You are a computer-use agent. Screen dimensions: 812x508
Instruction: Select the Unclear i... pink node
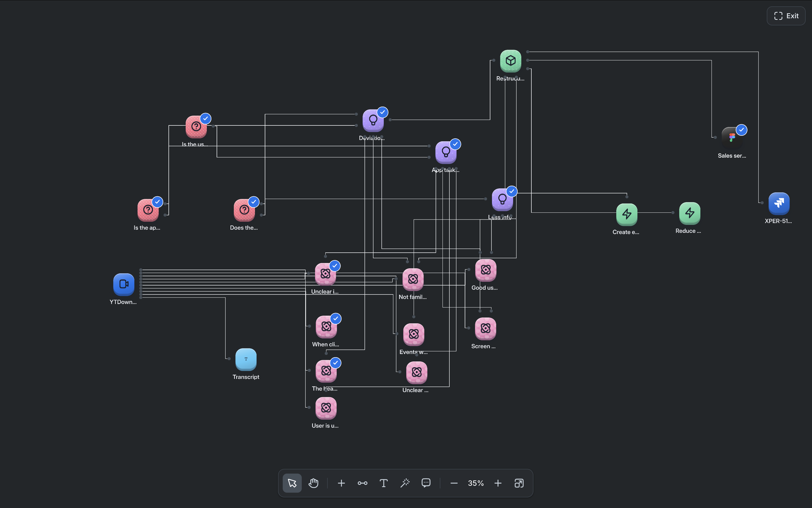click(x=325, y=274)
